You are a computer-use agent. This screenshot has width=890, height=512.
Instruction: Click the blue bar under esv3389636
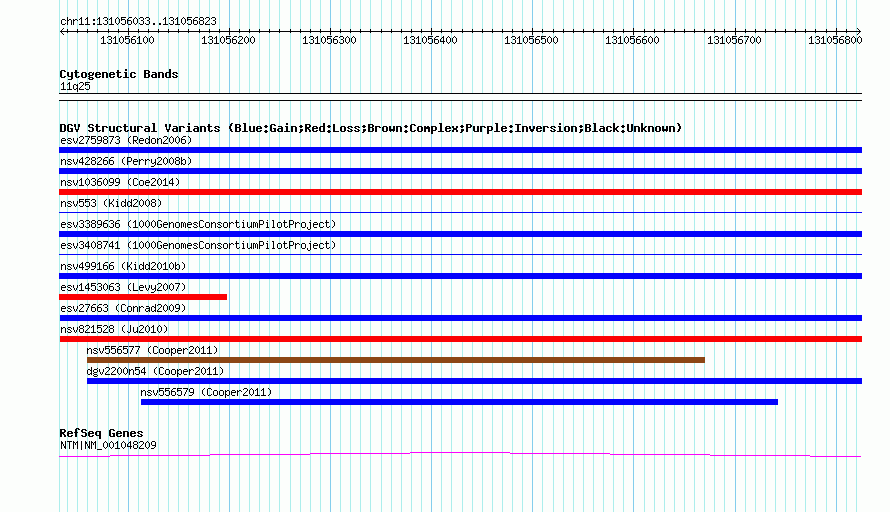pos(460,234)
